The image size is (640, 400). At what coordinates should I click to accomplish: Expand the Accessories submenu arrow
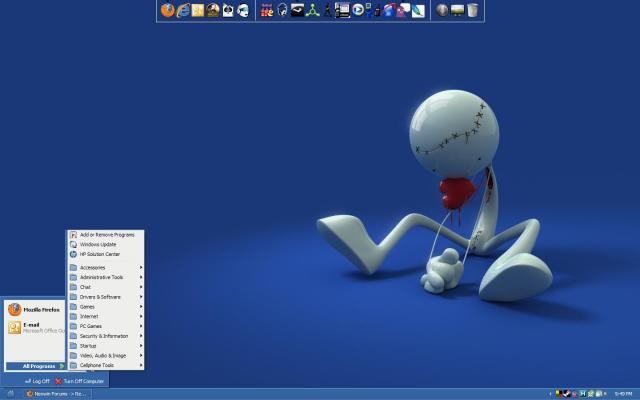click(x=141, y=267)
